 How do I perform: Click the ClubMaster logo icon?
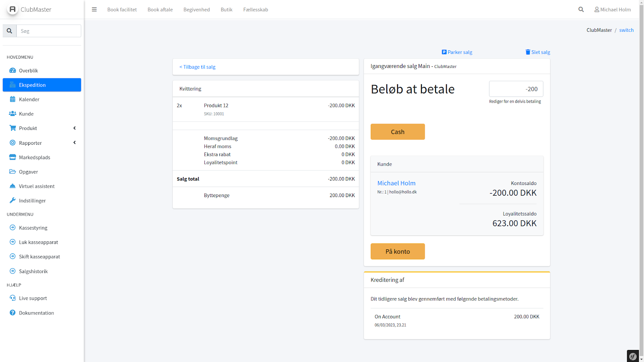tap(12, 9)
